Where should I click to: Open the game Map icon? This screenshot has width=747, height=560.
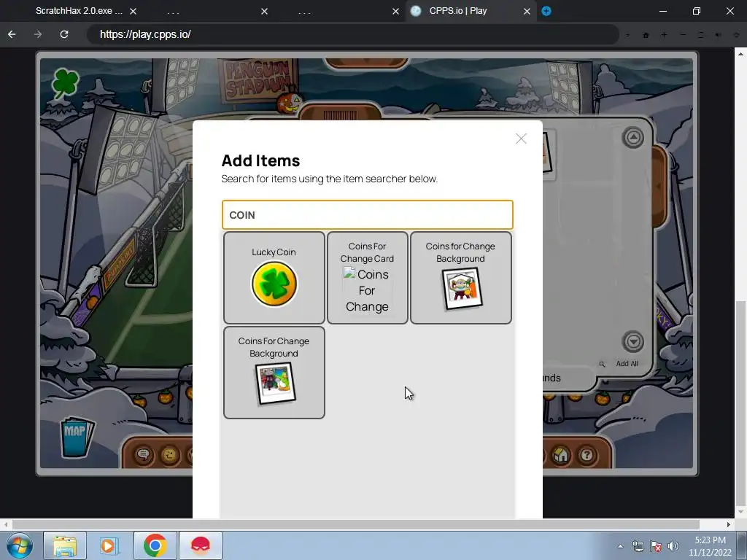76,437
